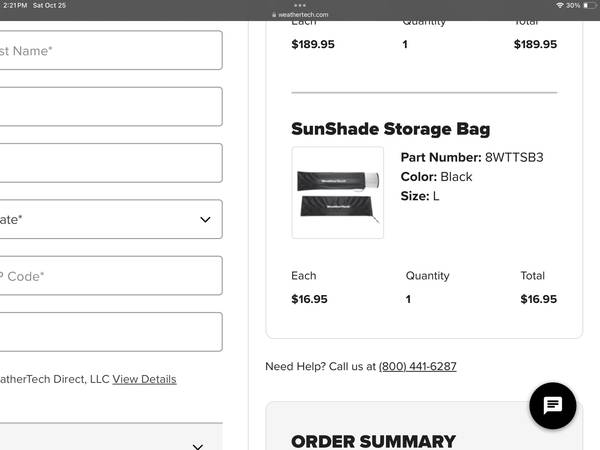Click the empty field below ZIP Code

[x=110, y=332]
